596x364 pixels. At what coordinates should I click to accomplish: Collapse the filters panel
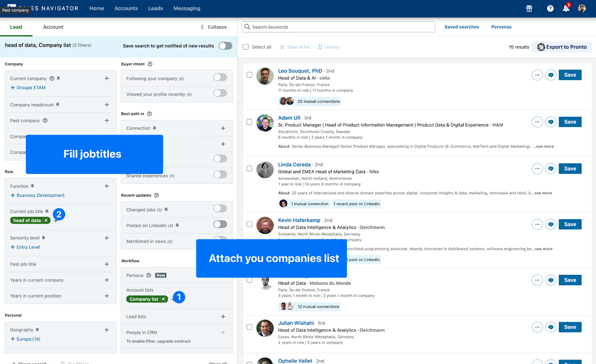(214, 27)
